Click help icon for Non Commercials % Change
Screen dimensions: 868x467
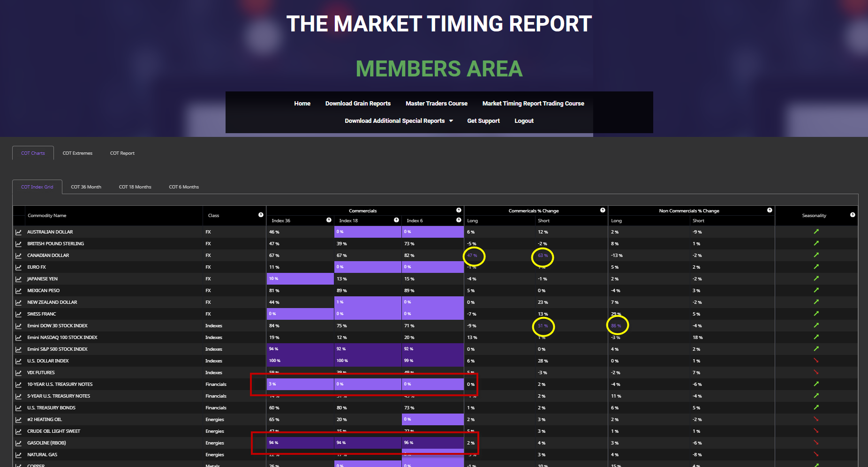tap(770, 210)
